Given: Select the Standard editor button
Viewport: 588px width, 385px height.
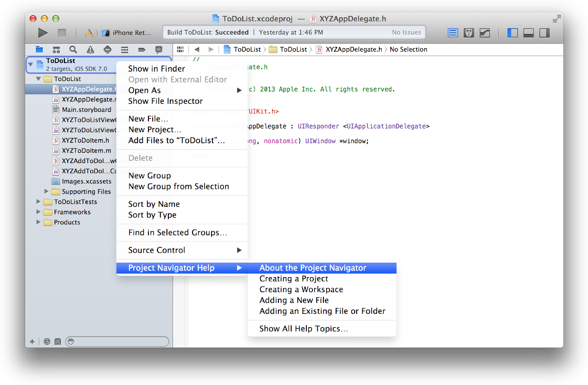Looking at the screenshot, I should [x=453, y=33].
